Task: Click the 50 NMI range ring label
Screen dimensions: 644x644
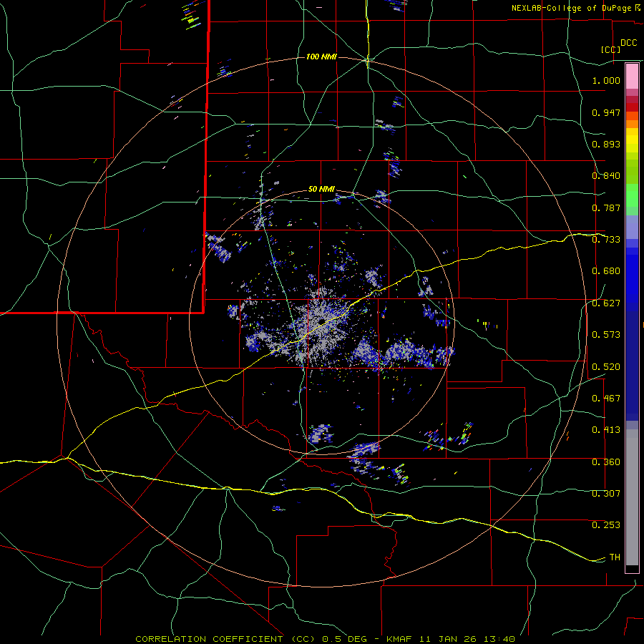Action: 321,190
